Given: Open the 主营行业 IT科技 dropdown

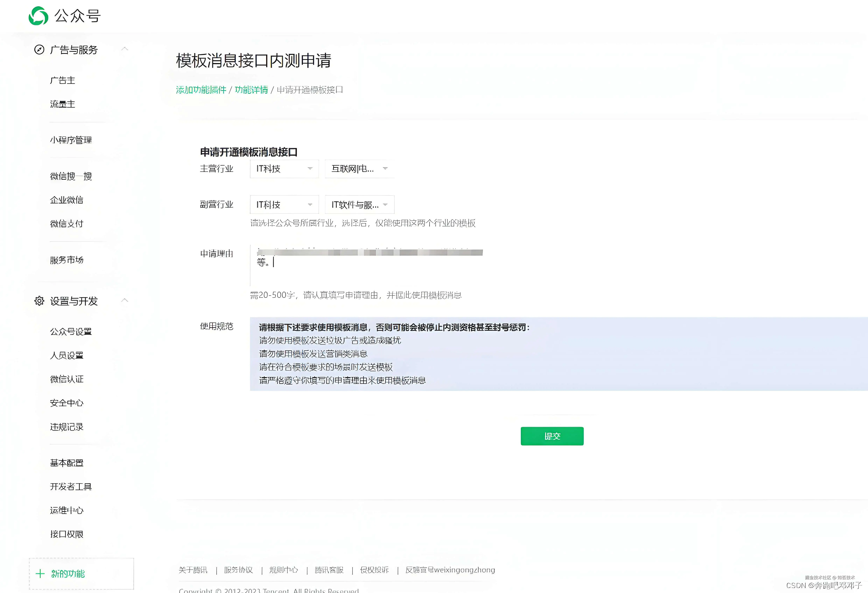Looking at the screenshot, I should (284, 169).
